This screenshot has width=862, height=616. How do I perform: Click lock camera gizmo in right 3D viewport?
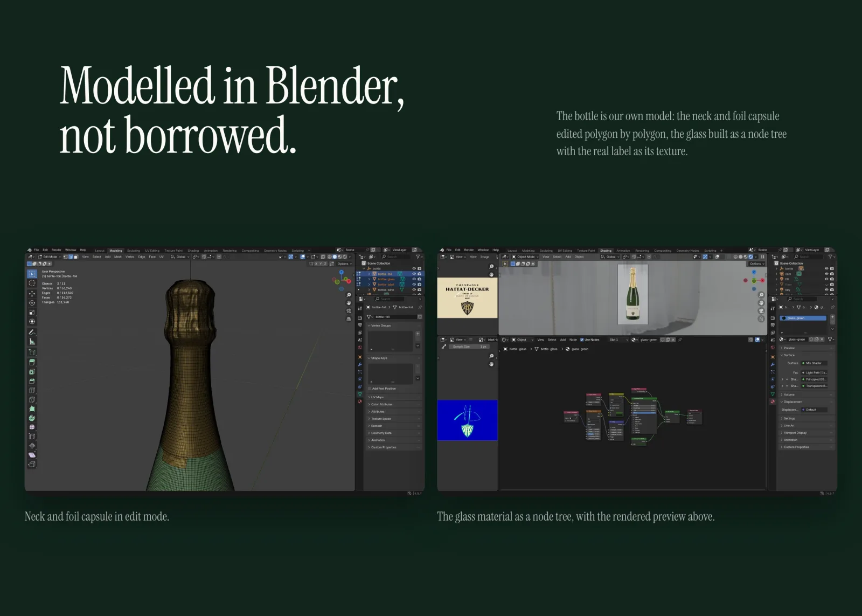point(761,319)
